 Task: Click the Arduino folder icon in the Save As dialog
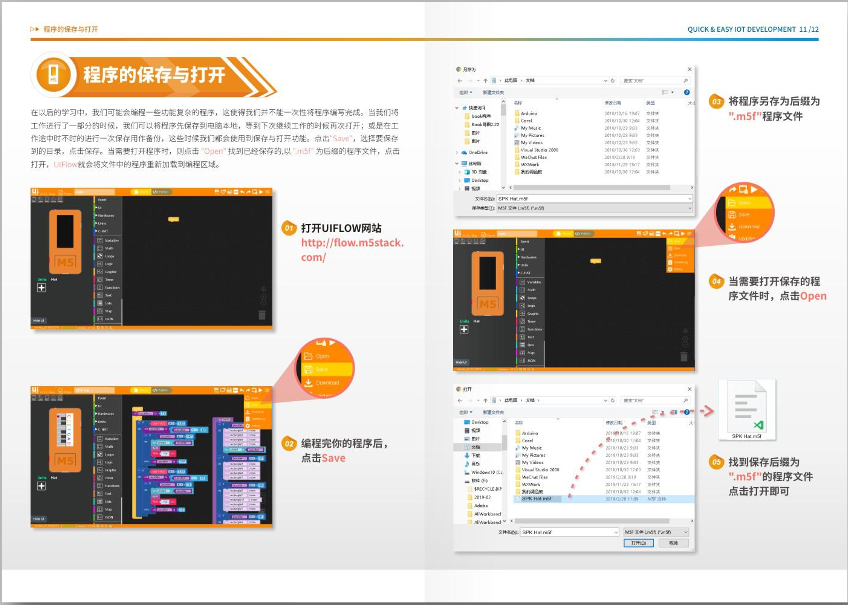tap(515, 113)
